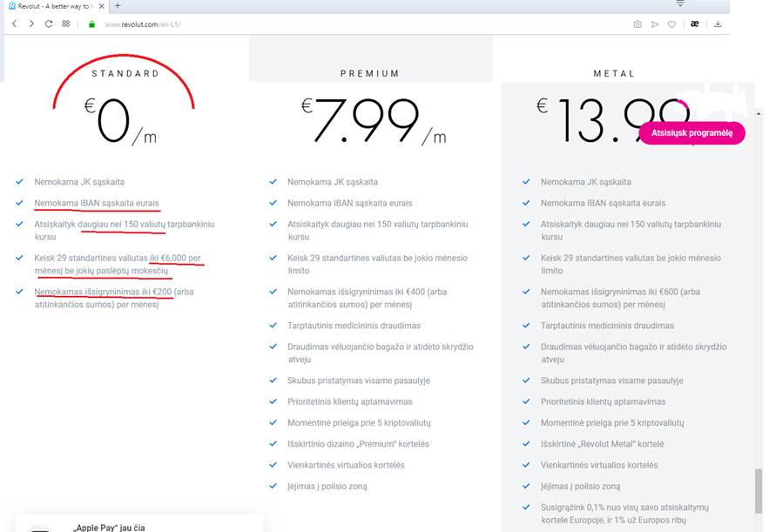The width and height of the screenshot is (769, 532).
Task: Click the camera snapshot icon
Action: click(637, 24)
